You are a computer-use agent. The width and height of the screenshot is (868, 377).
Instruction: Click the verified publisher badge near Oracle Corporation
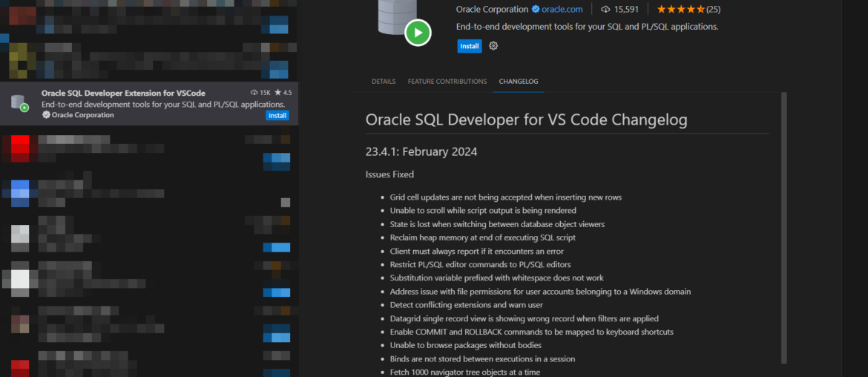[x=536, y=9]
